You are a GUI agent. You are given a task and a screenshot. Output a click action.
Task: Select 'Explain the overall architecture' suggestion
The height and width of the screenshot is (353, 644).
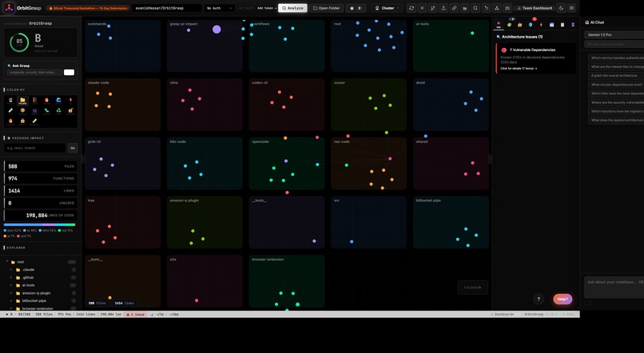tap(616, 76)
